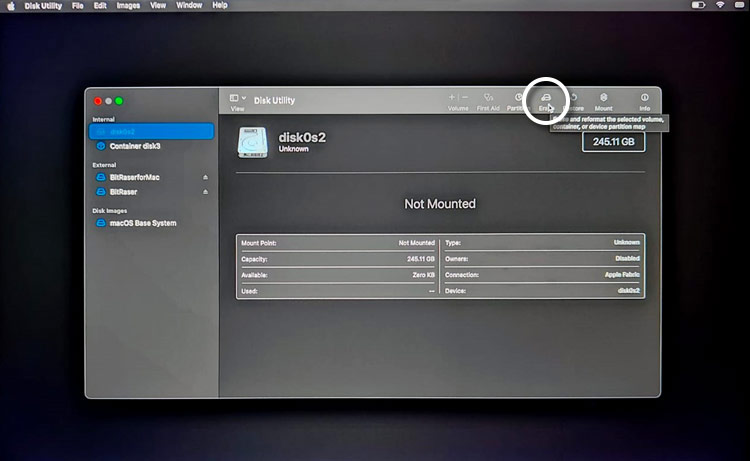Open the Apple menu
Viewport: 750px width, 461px height.
[11, 6]
